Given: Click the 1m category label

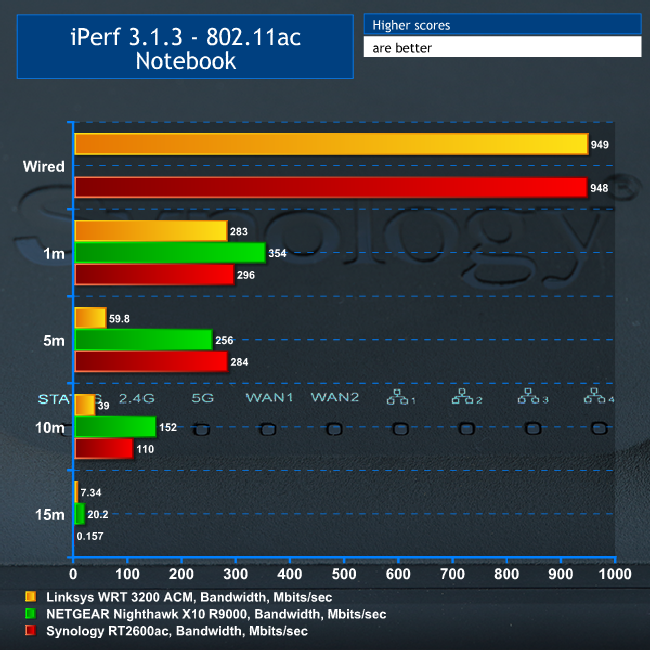Looking at the screenshot, I should pos(54,253).
